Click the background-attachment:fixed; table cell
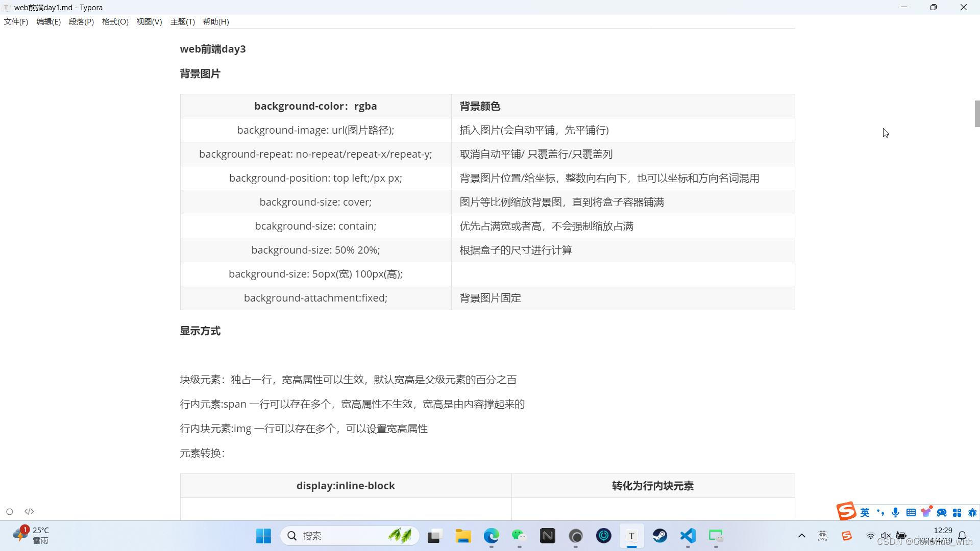Image resolution: width=980 pixels, height=551 pixels. [315, 298]
